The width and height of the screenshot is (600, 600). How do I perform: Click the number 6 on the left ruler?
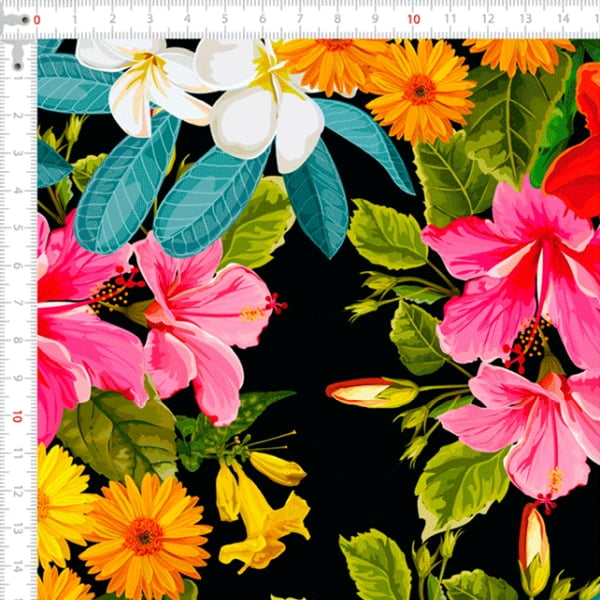[x=17, y=266]
